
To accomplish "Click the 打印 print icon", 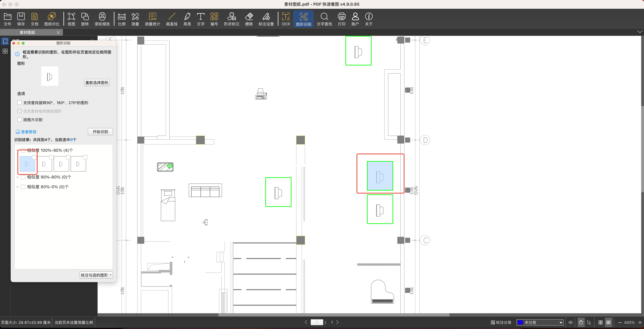I will [x=342, y=19].
